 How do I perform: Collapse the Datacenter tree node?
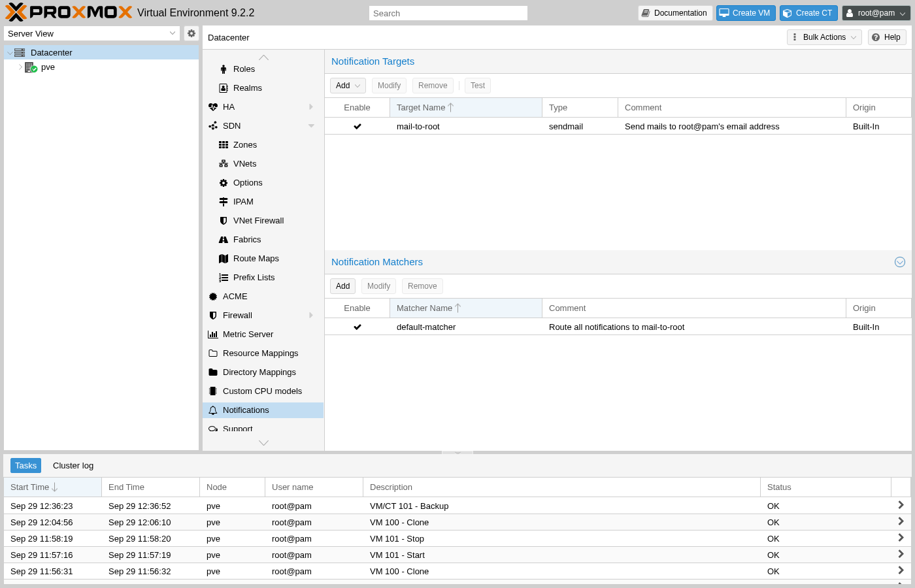click(x=10, y=53)
